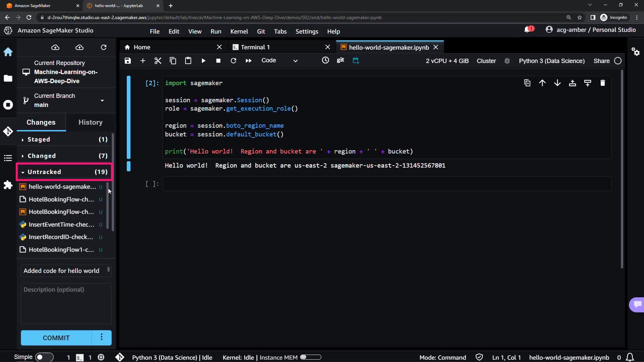Run the selected cell with play icon

point(203,61)
